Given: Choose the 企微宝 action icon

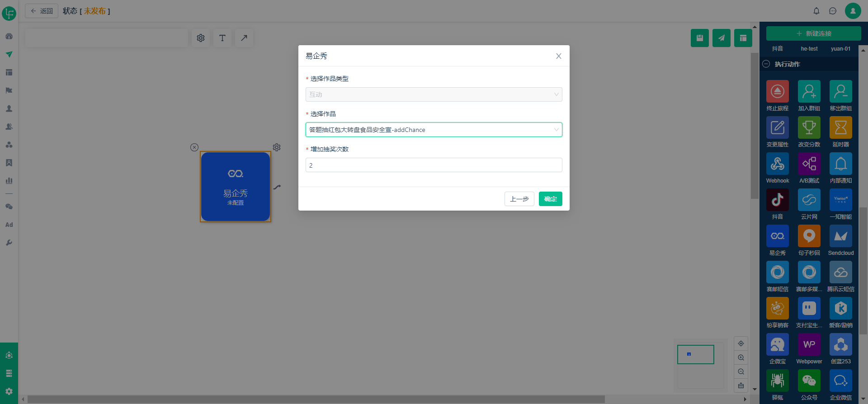Looking at the screenshot, I should pos(777,344).
